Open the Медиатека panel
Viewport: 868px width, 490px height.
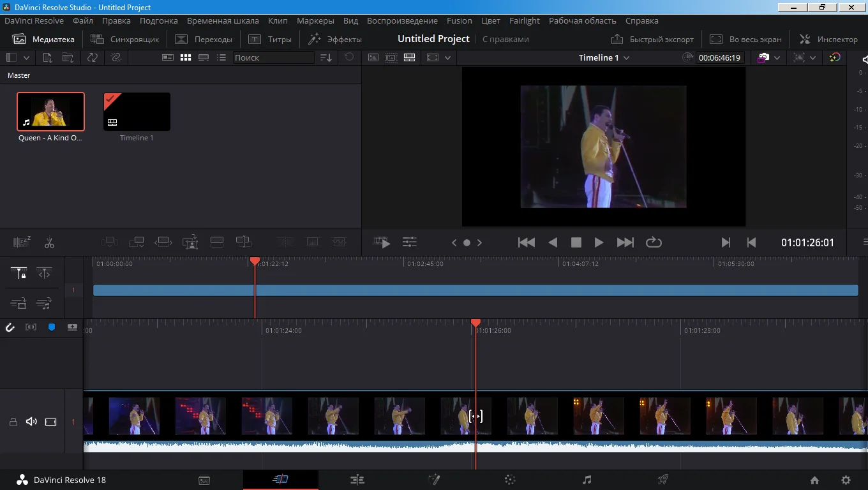click(x=43, y=39)
